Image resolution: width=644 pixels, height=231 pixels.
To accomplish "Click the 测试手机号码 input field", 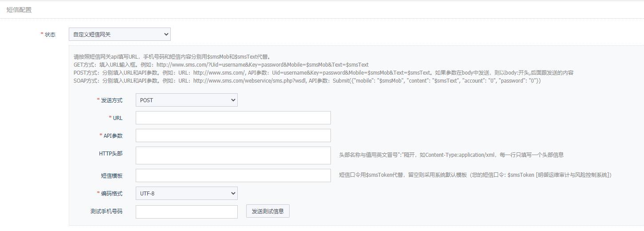I will [x=186, y=211].
